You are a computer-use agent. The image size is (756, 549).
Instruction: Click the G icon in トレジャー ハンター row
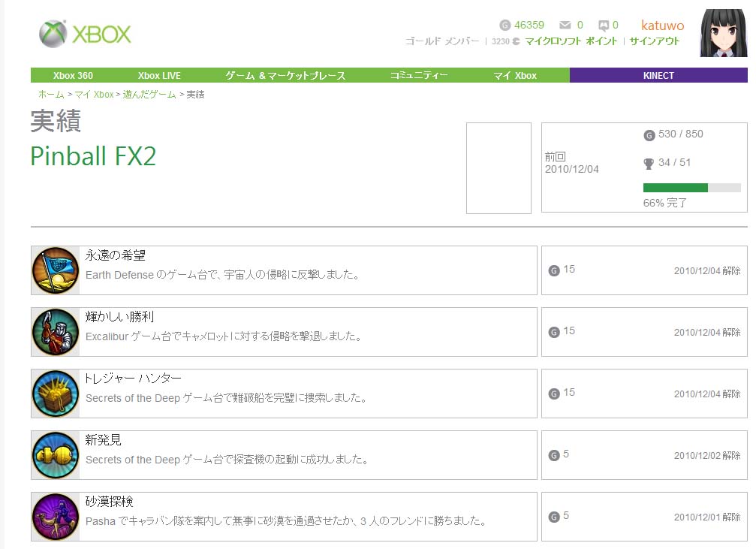click(x=554, y=394)
